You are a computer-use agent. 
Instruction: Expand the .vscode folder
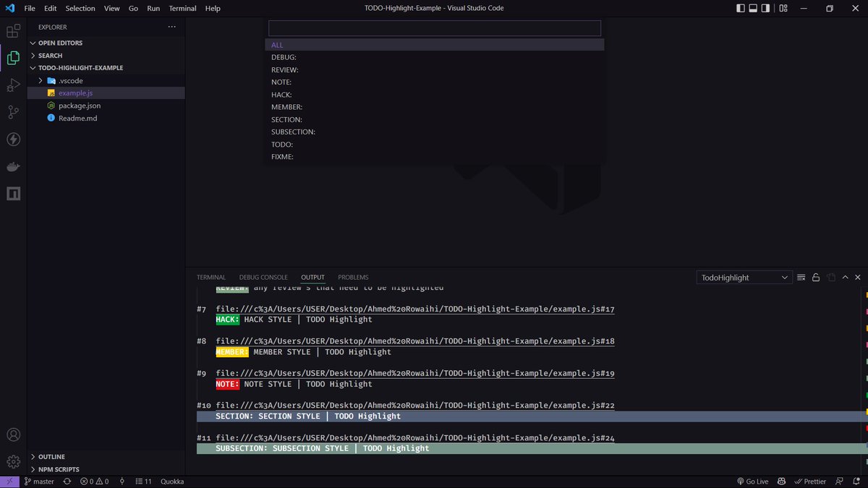106,81
